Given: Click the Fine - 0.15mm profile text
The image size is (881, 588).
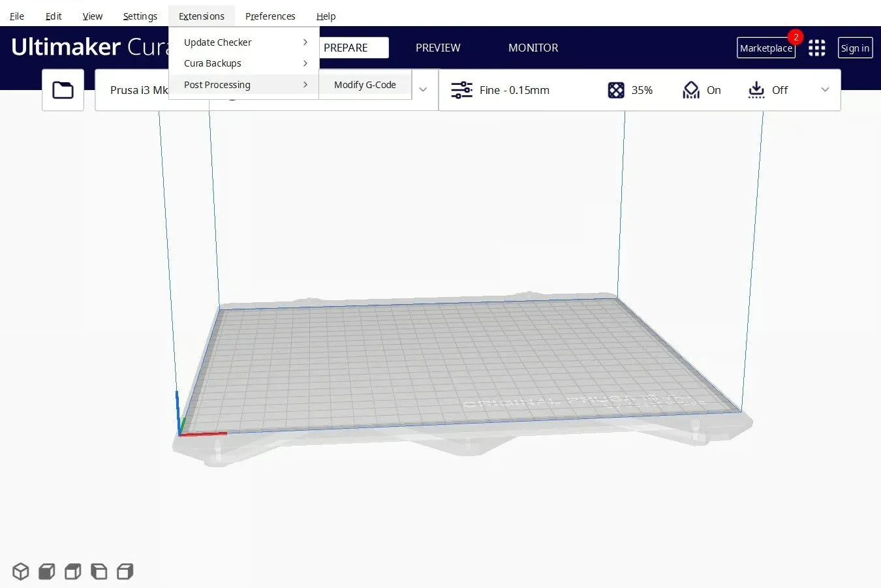Looking at the screenshot, I should coord(514,90).
